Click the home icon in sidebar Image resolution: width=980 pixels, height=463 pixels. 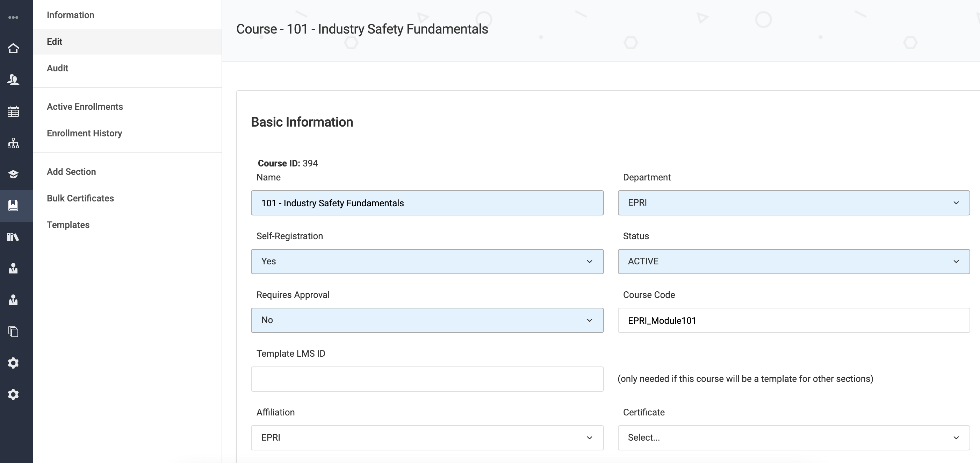(x=13, y=48)
